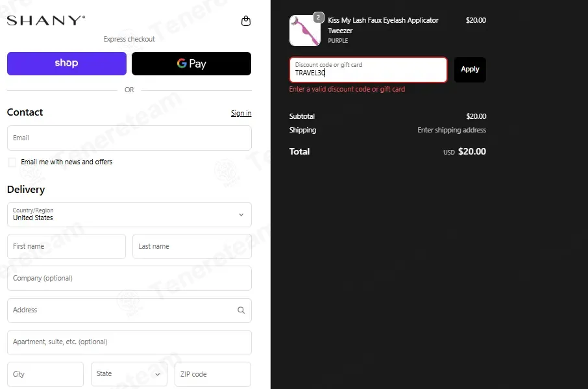This screenshot has width=588, height=389.
Task: Apply the discount code
Action: [470, 69]
